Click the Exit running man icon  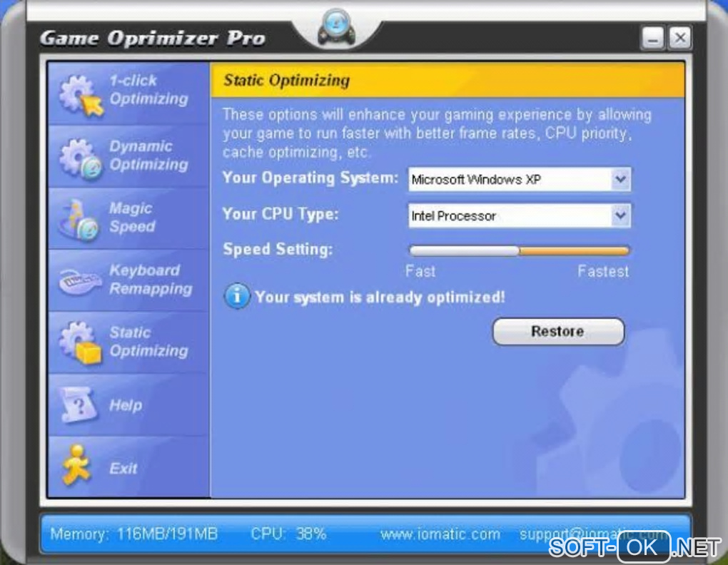pos(76,465)
